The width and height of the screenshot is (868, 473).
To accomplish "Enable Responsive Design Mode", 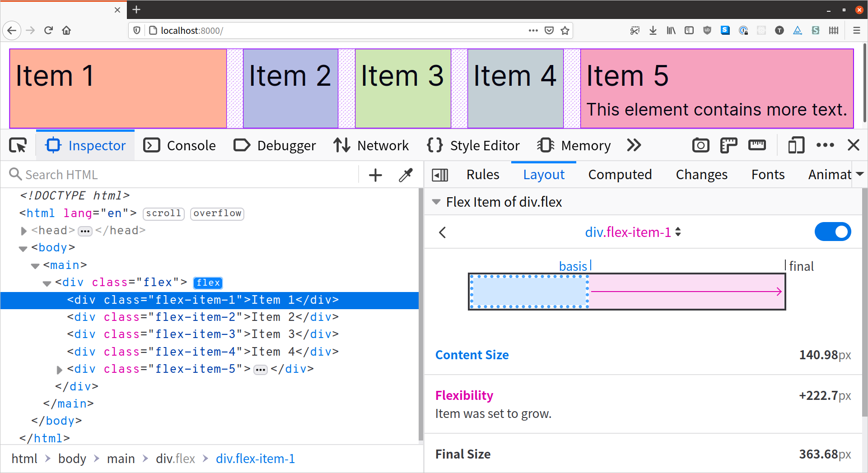I will [796, 145].
